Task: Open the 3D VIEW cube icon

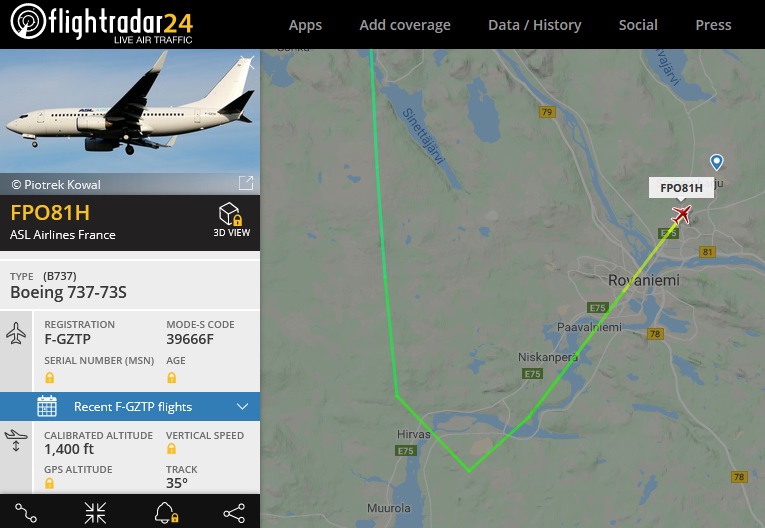Action: (x=231, y=214)
